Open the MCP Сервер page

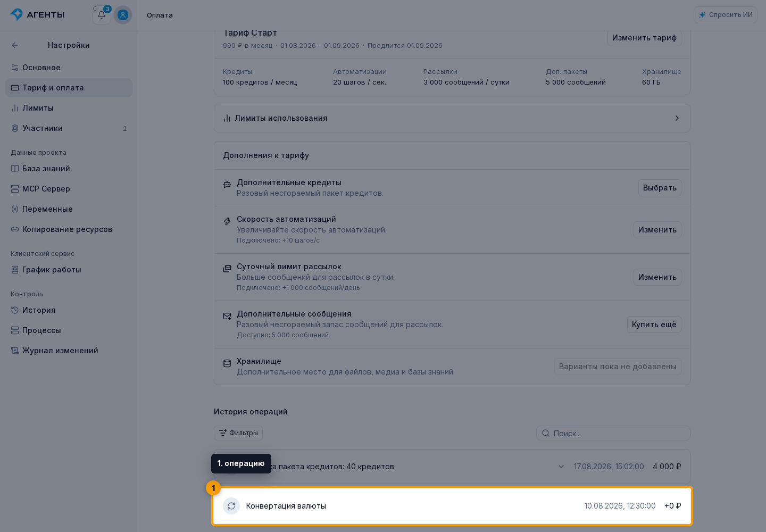[x=69, y=189]
